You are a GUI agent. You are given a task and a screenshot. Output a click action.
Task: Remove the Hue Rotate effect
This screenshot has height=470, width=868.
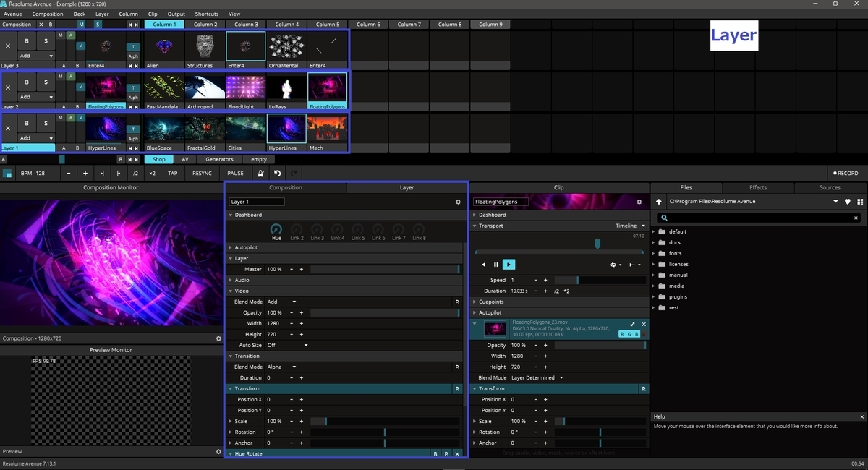[457, 454]
